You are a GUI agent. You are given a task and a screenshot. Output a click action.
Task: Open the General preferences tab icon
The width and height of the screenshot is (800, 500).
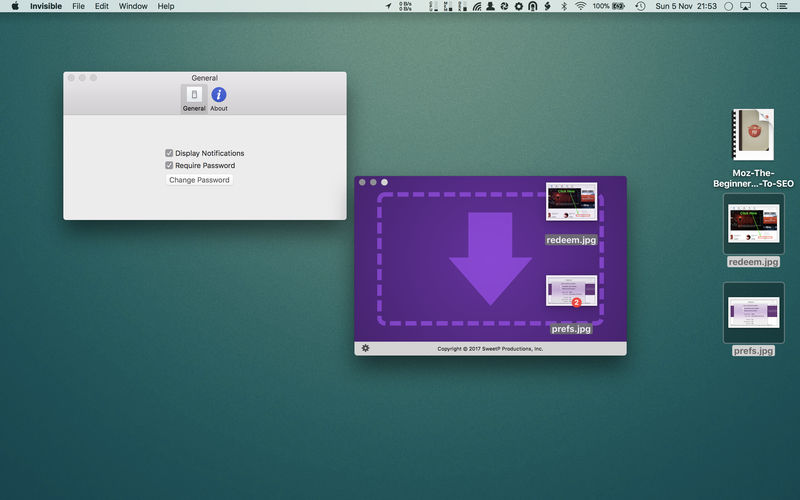pyautogui.click(x=193, y=95)
